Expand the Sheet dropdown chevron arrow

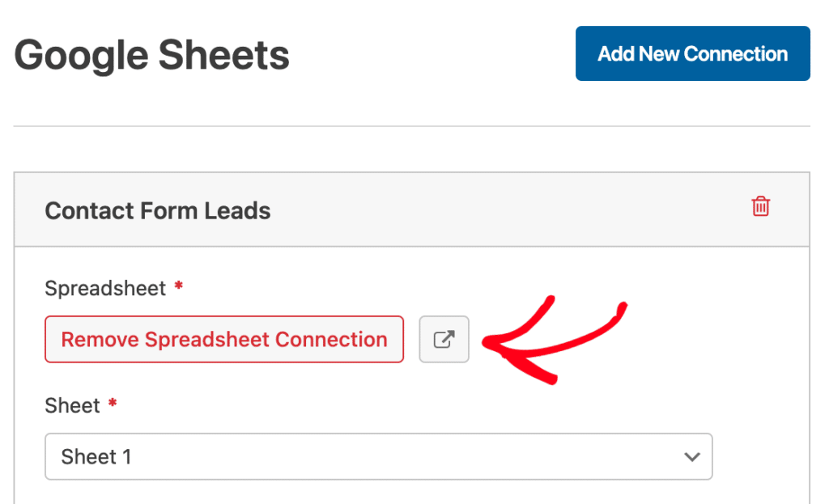(691, 457)
